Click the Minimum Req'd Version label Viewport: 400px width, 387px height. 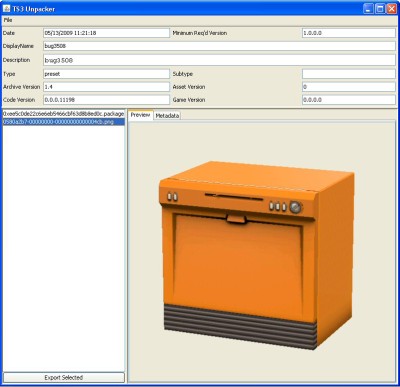click(x=200, y=33)
